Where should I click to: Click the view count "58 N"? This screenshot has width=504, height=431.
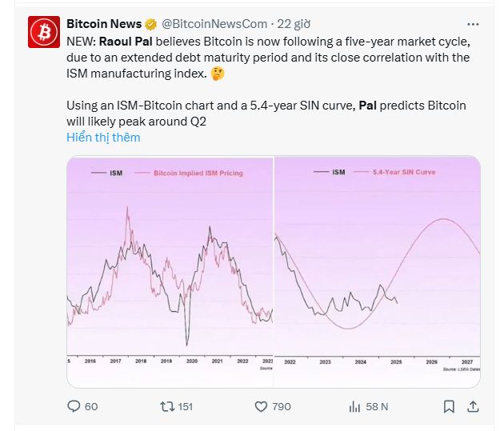coord(378,406)
